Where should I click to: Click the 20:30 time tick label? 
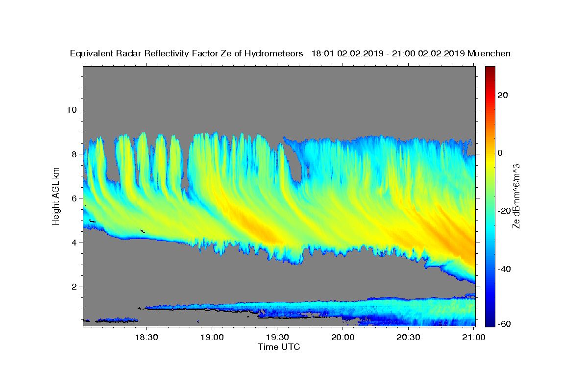tap(408, 338)
